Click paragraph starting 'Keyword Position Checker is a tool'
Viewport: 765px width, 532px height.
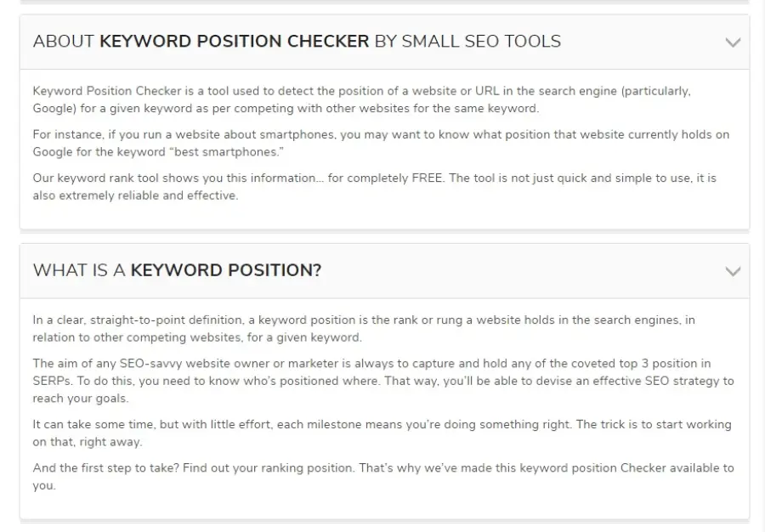pos(361,99)
